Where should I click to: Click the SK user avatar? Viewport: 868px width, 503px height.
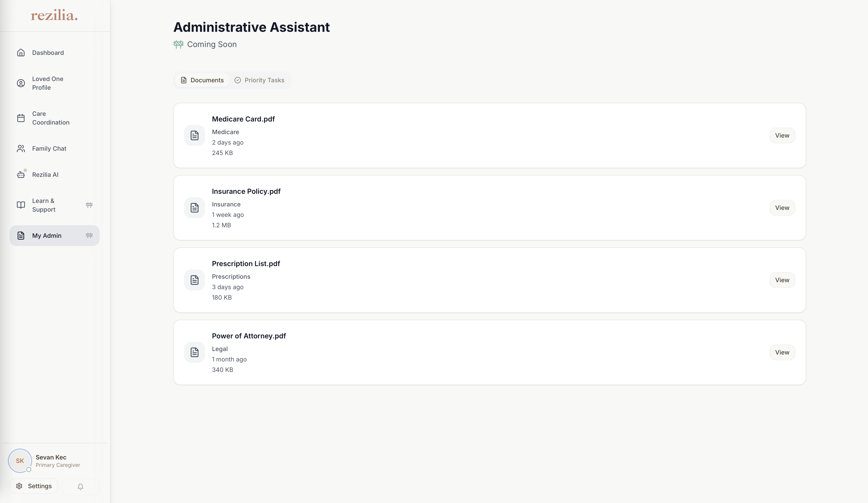pos(20,461)
